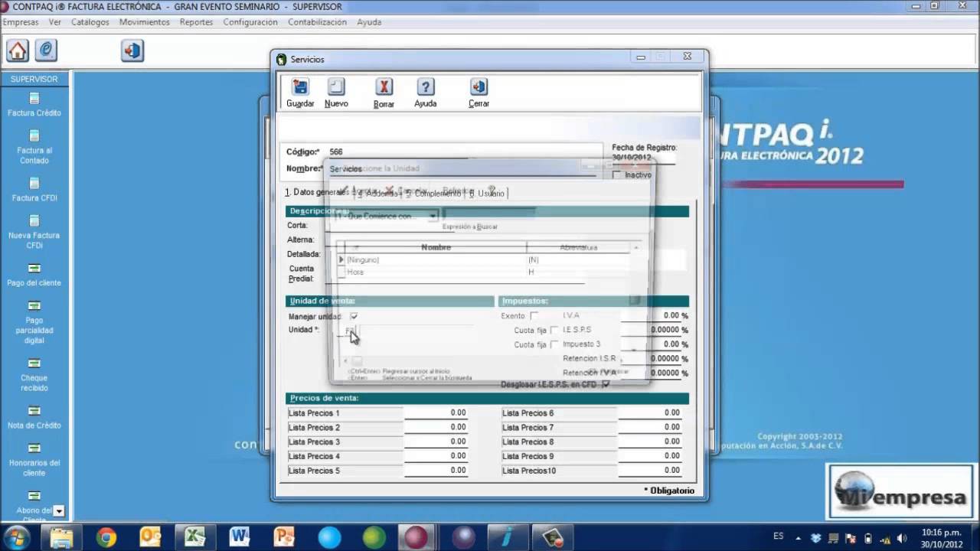Open Excel from the taskbar

[x=194, y=537]
